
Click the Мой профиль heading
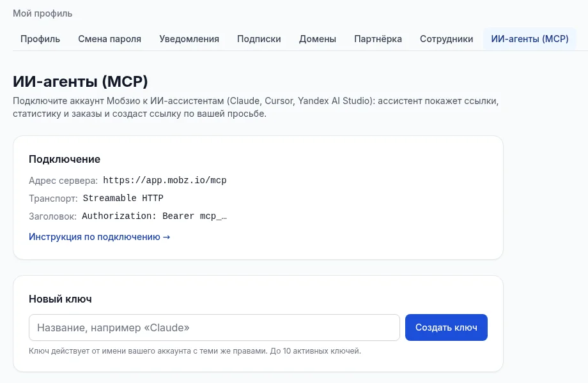(x=42, y=13)
